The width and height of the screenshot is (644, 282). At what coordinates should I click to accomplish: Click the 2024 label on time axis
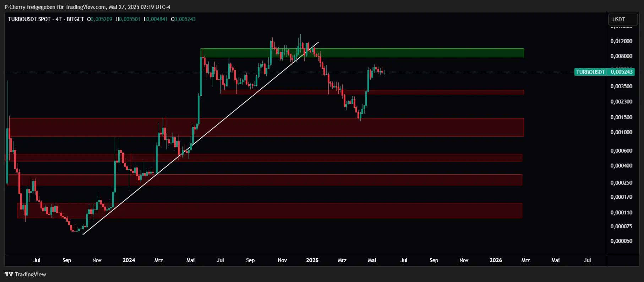129,260
